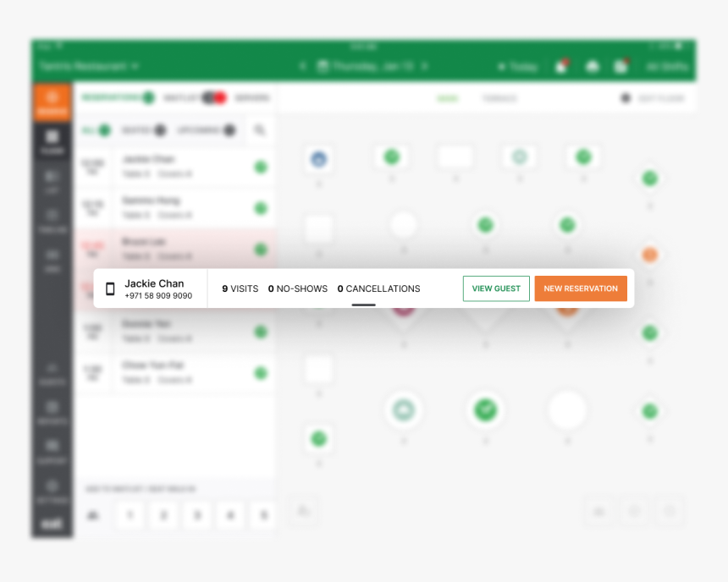
Task: Jump to Today in the header
Action: tap(518, 67)
